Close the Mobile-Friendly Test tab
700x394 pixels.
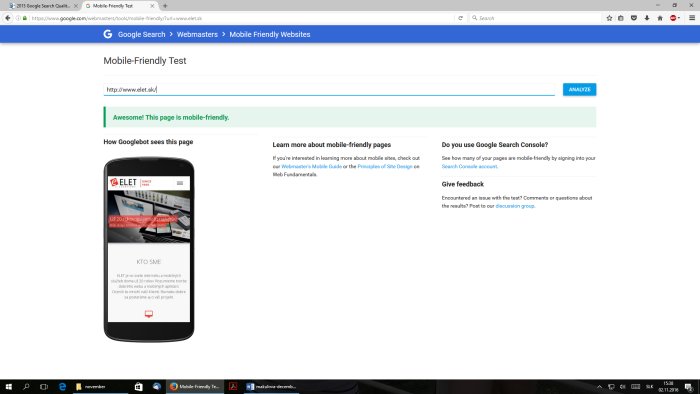(152, 6)
